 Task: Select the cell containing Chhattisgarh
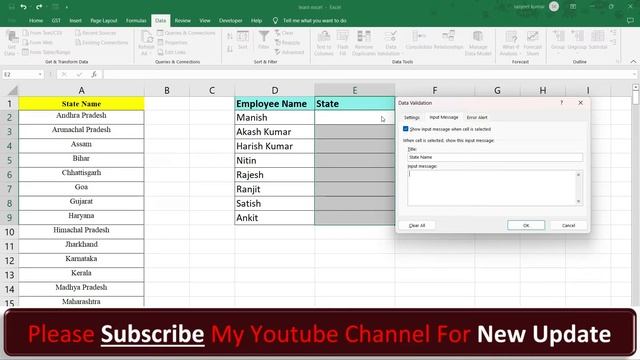[81, 173]
